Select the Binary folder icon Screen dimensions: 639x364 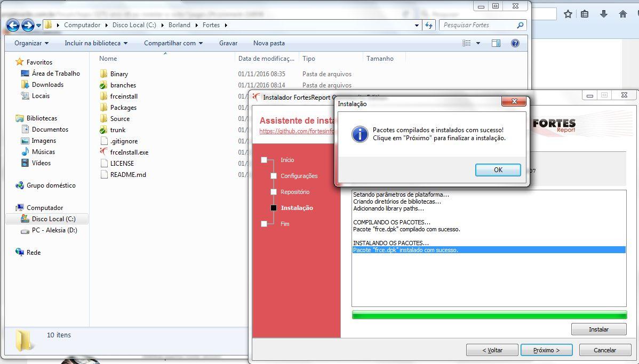coord(103,74)
